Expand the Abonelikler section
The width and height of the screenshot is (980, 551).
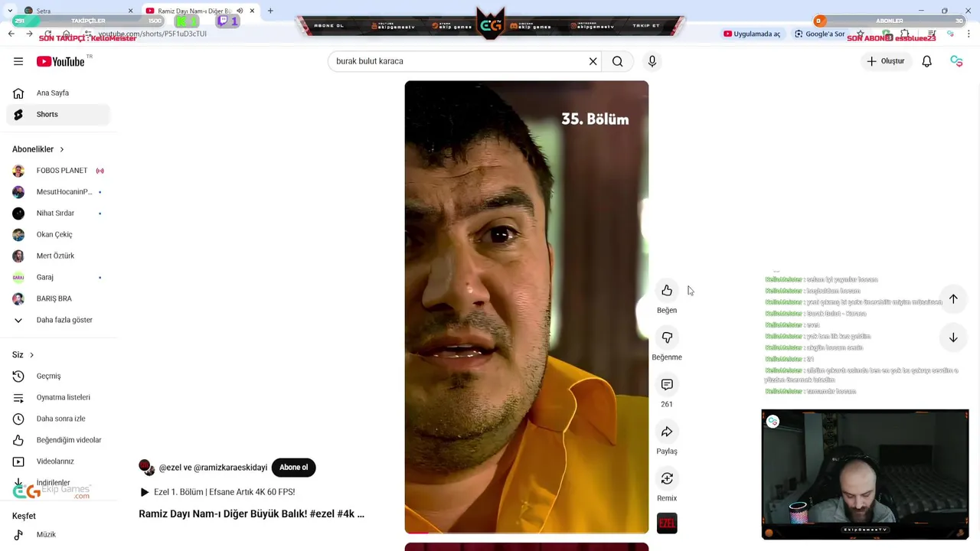click(x=38, y=149)
